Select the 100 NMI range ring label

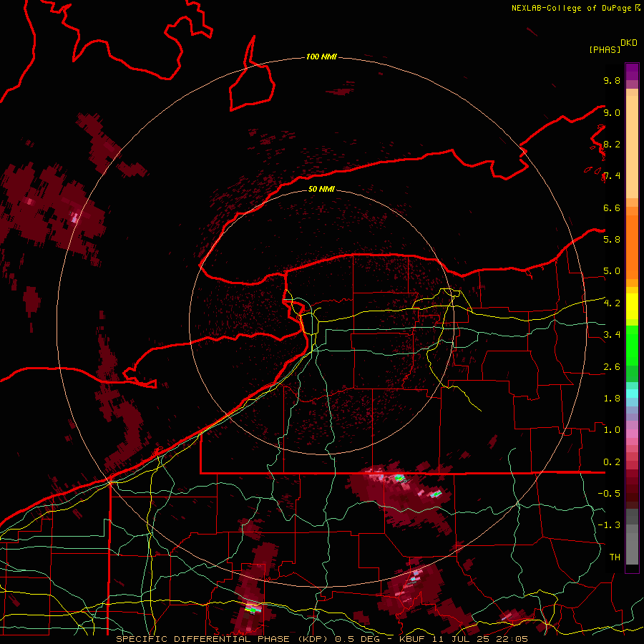coord(321,57)
